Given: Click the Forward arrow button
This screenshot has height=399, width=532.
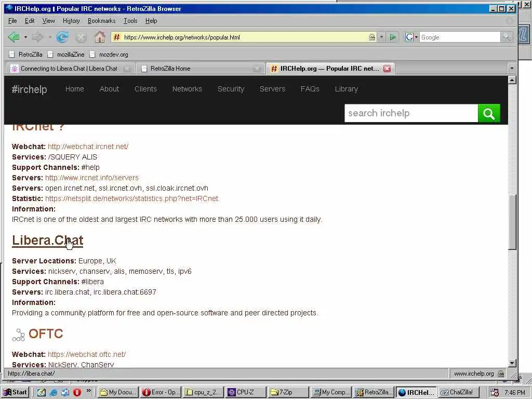Looking at the screenshot, I should click(37, 37).
